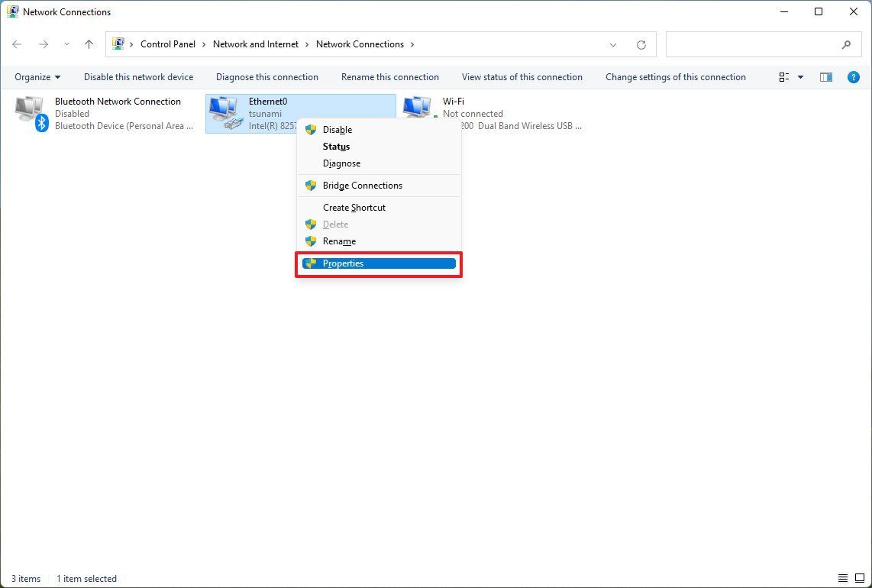Click the blue Help question-mark icon
The width and height of the screenshot is (872, 588).
click(x=854, y=76)
